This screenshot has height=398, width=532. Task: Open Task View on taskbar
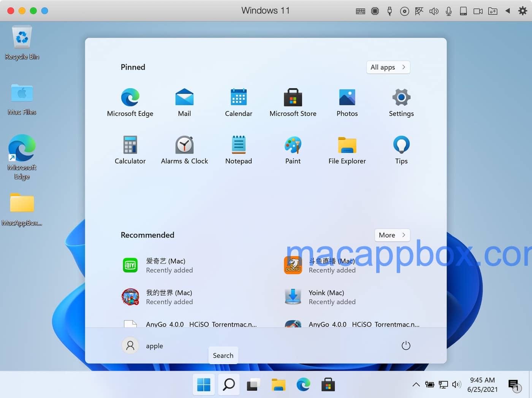click(x=253, y=385)
